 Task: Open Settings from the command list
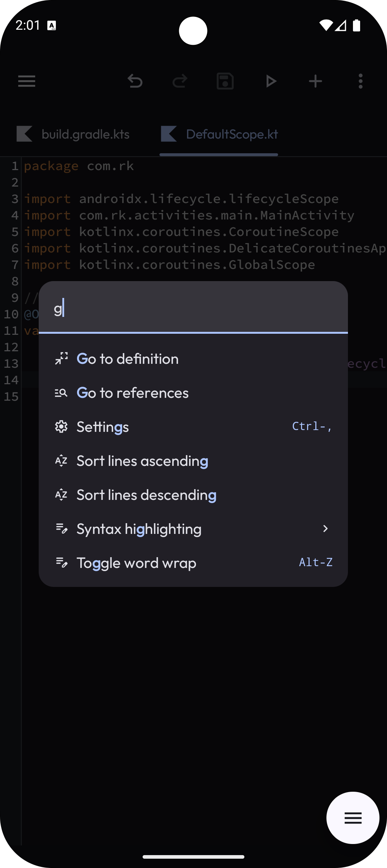pos(193,427)
